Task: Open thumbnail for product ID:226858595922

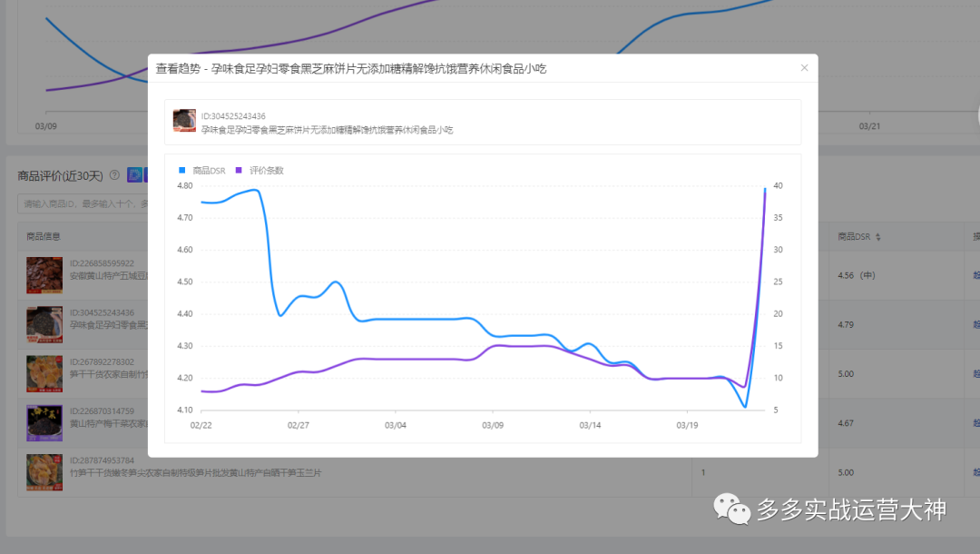Action: click(44, 275)
